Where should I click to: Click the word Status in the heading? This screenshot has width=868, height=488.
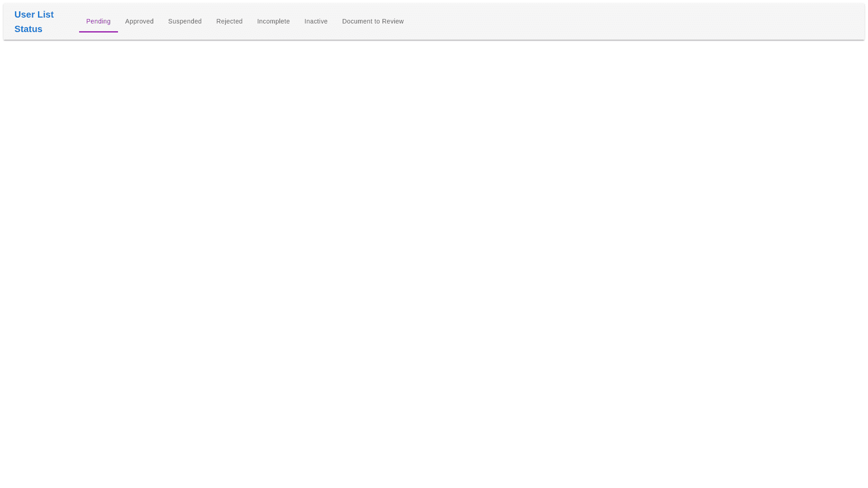point(28,29)
